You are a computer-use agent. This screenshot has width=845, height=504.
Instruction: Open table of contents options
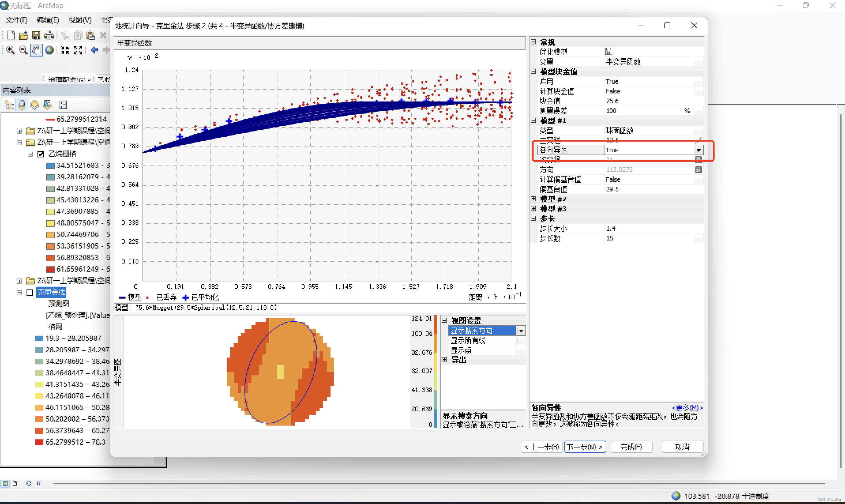pos(63,105)
